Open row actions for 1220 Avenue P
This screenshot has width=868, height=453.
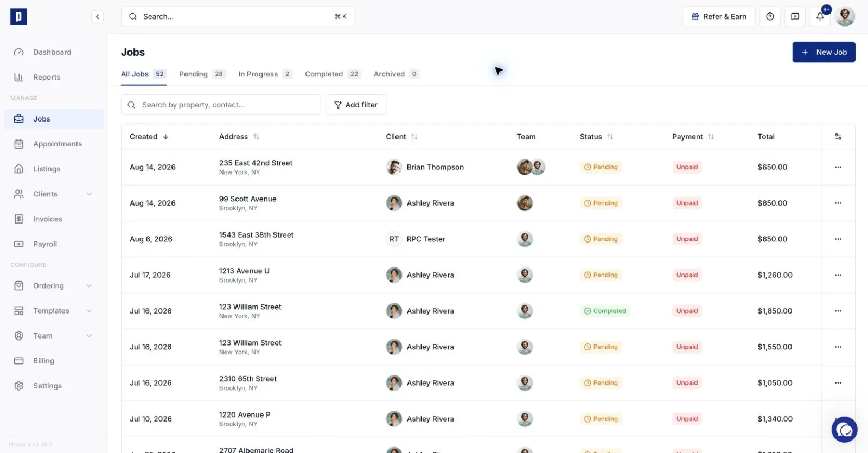pos(838,419)
